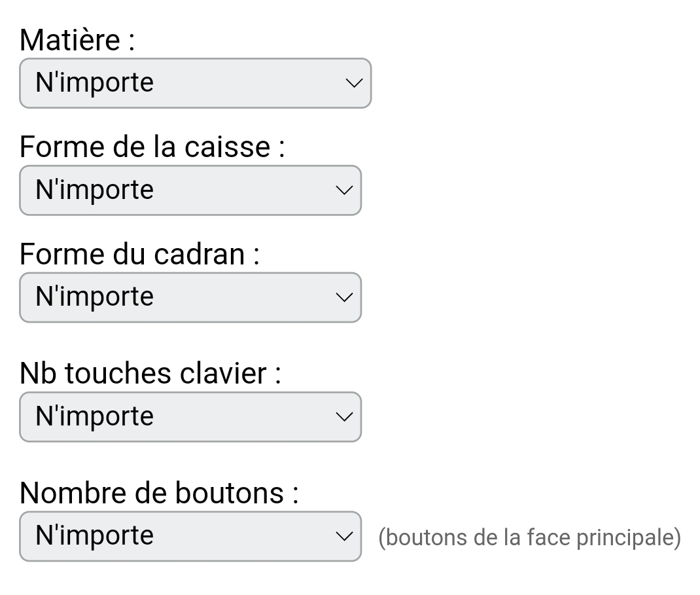The image size is (700, 595).
Task: Click the "(boutons de la face principale)" hint text
Action: pyautogui.click(x=529, y=537)
